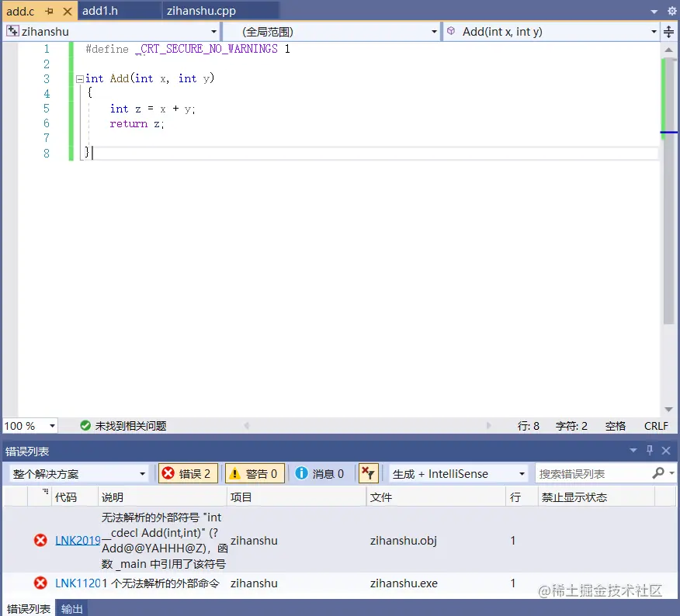Screen dimensions: 680x616
Task: Open the document tabs overflow arrow
Action: tap(654, 12)
